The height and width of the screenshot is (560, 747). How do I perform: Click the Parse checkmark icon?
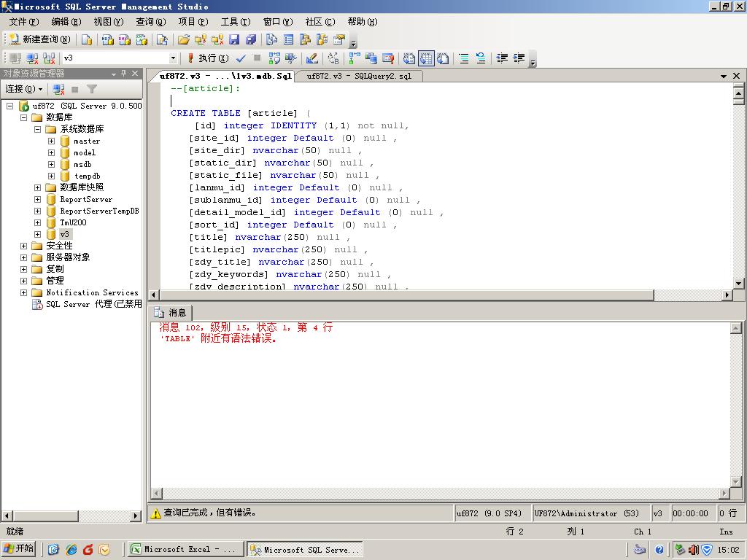point(241,58)
